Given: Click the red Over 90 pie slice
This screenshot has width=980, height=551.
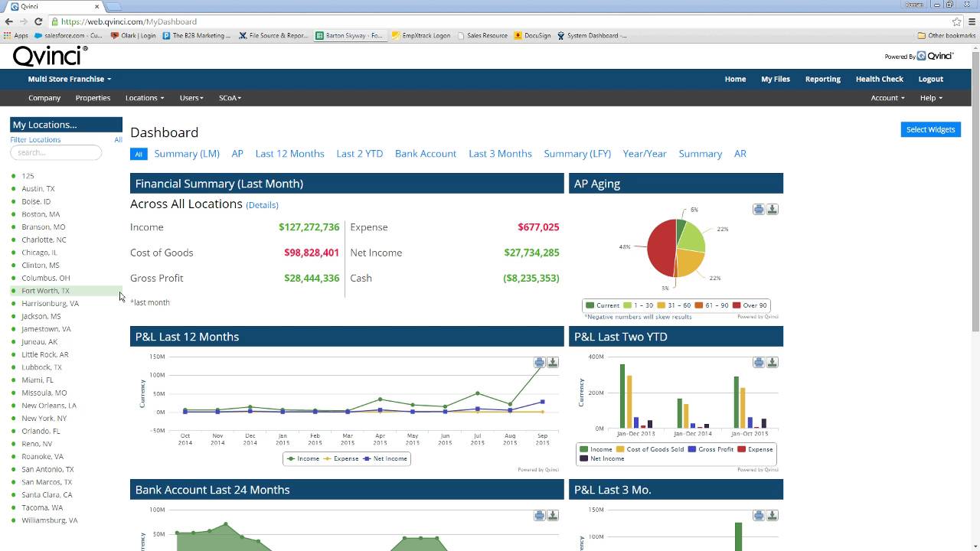Looking at the screenshot, I should [661, 247].
